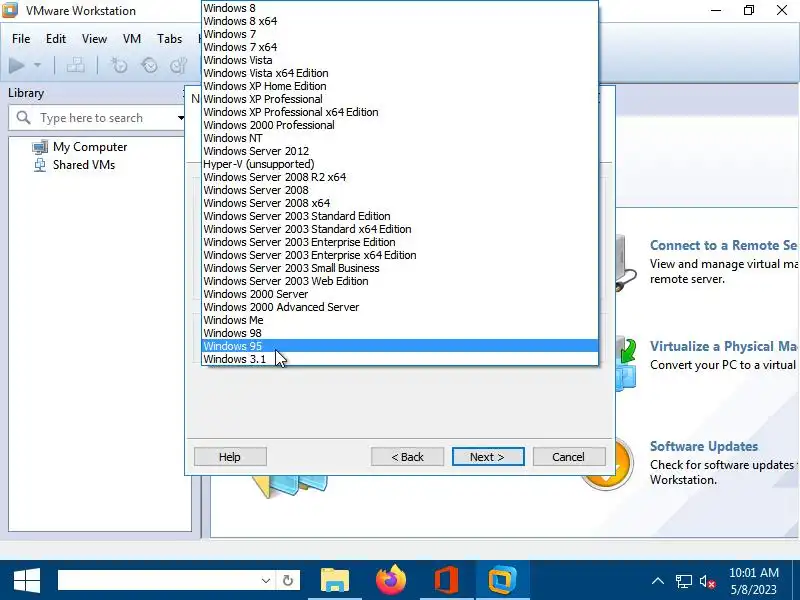800x600 pixels.
Task: Select Windows Server 2003 Web Edition
Action: pos(399,281)
